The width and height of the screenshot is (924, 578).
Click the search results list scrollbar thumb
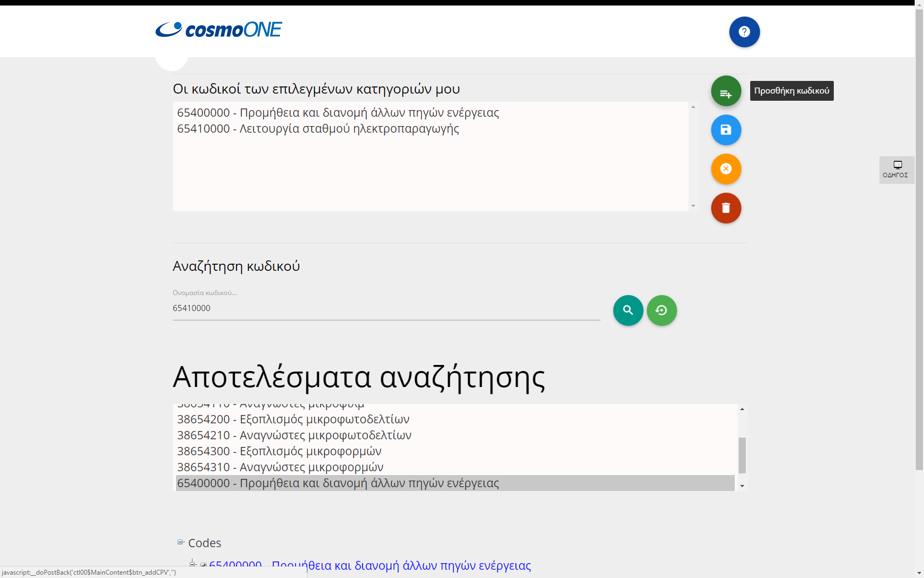coord(742,455)
